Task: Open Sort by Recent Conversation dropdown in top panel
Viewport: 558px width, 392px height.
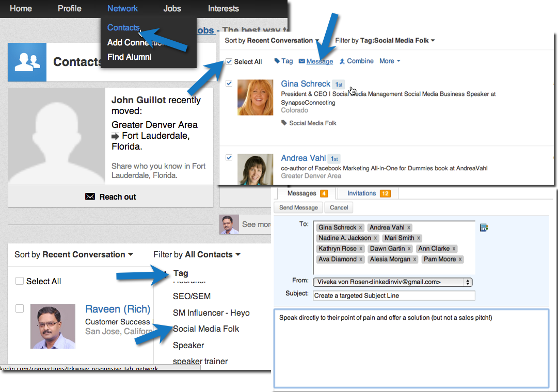Action: (x=272, y=41)
